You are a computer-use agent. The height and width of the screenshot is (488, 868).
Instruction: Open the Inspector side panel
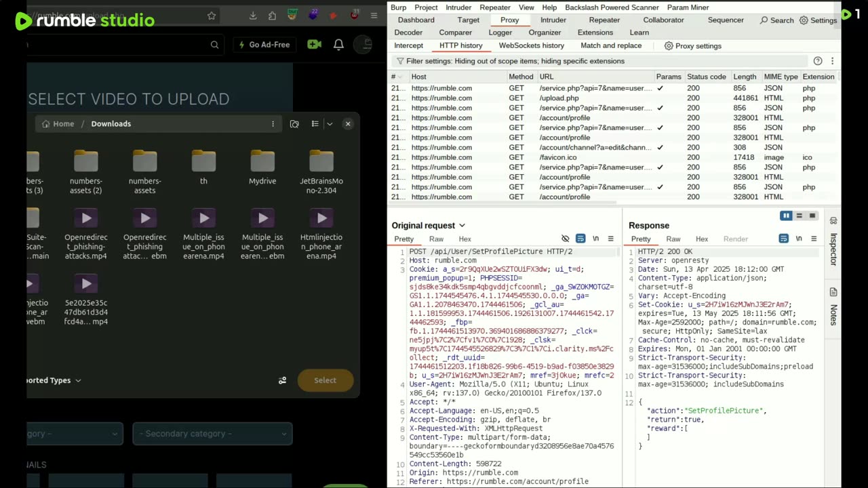point(833,240)
